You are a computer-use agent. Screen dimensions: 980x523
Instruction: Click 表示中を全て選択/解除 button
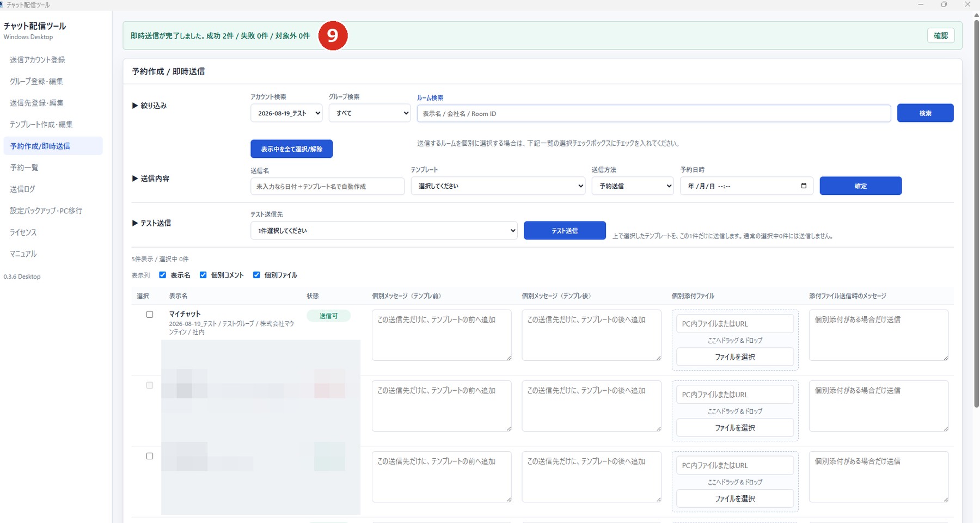(291, 149)
